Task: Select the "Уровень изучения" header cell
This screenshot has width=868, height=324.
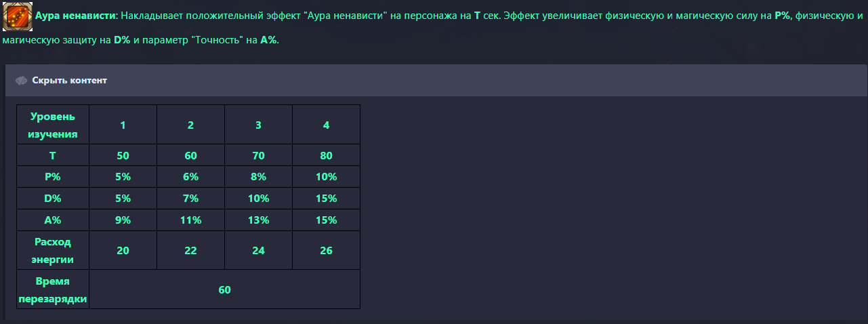Action: pos(53,125)
